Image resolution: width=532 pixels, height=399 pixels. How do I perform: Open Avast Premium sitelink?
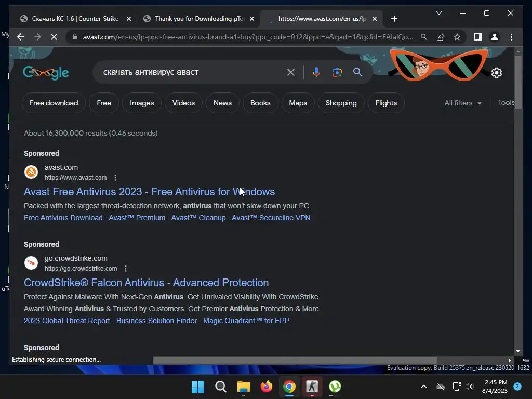click(137, 218)
